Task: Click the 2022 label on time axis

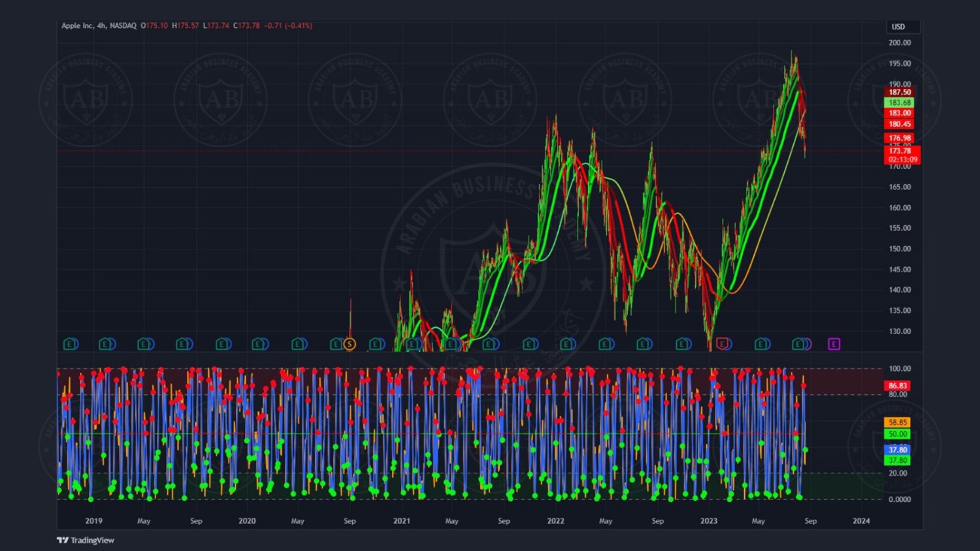Action: [555, 521]
